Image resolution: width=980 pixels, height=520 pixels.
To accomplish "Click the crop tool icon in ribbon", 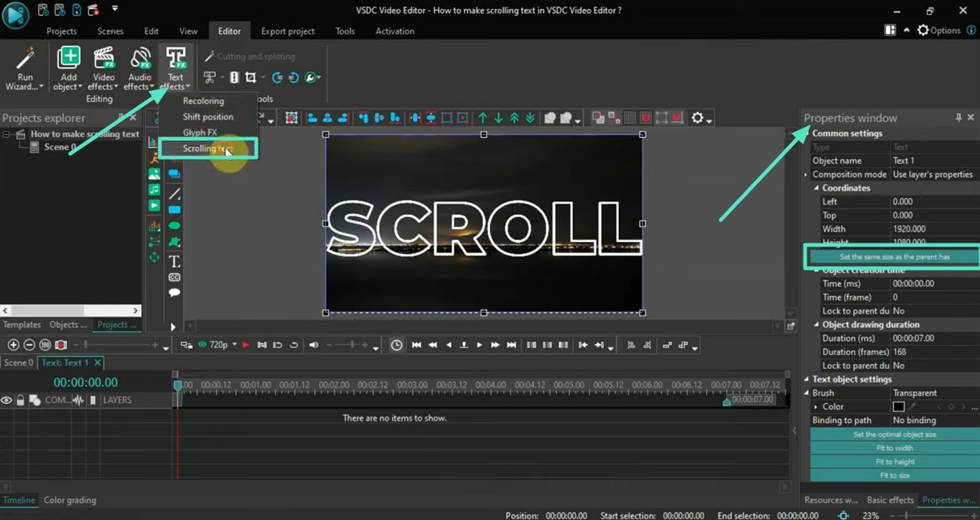I will [250, 78].
